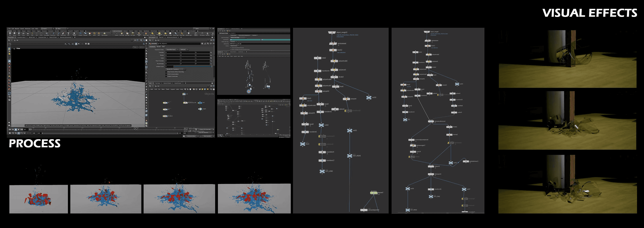
Task: Open the cam1 camera dropdown in viewport
Action: tap(142, 47)
